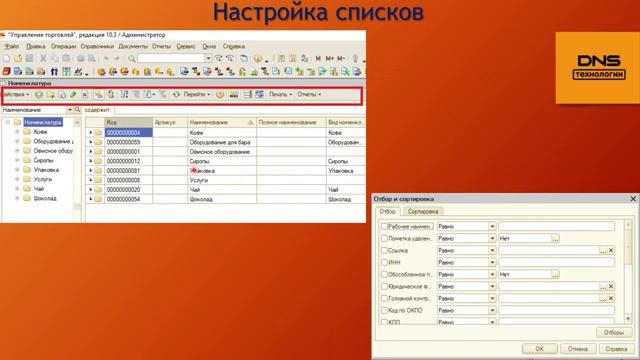This screenshot has height=360, width=640.
Task: Click the Print icon in main toolbar
Action: point(81,59)
